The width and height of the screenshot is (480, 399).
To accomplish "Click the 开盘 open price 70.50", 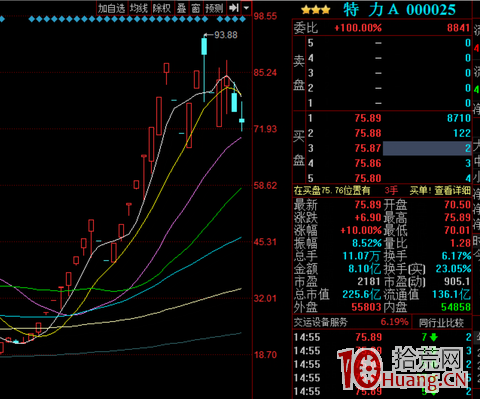I will 457,204.
